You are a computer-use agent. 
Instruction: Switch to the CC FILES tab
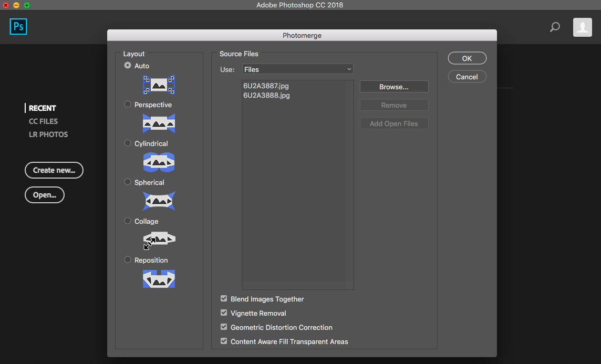point(43,121)
